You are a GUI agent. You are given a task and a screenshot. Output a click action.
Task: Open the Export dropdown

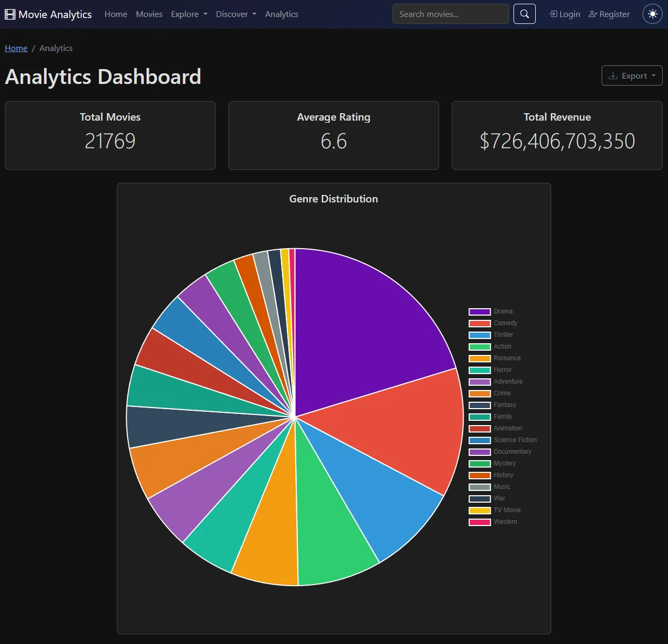pos(632,75)
